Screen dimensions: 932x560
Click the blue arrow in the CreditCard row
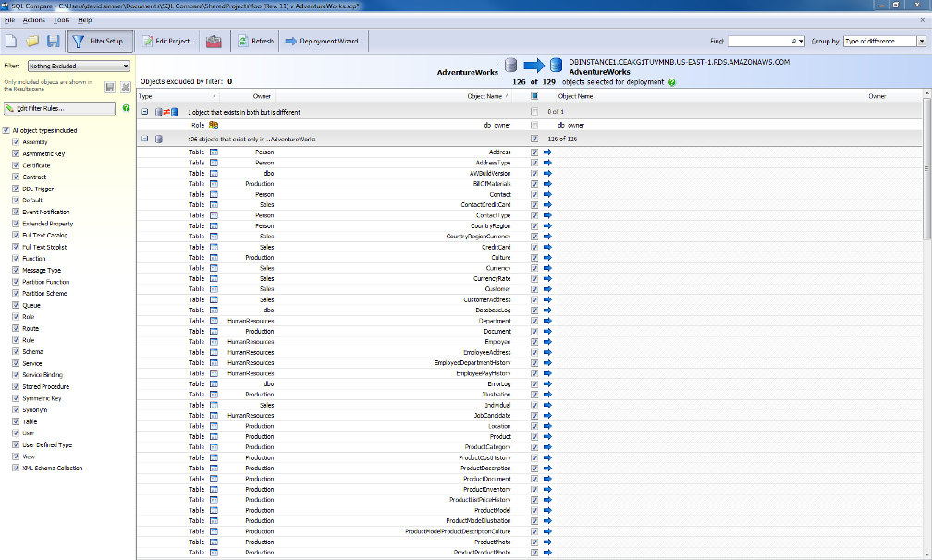pos(547,247)
